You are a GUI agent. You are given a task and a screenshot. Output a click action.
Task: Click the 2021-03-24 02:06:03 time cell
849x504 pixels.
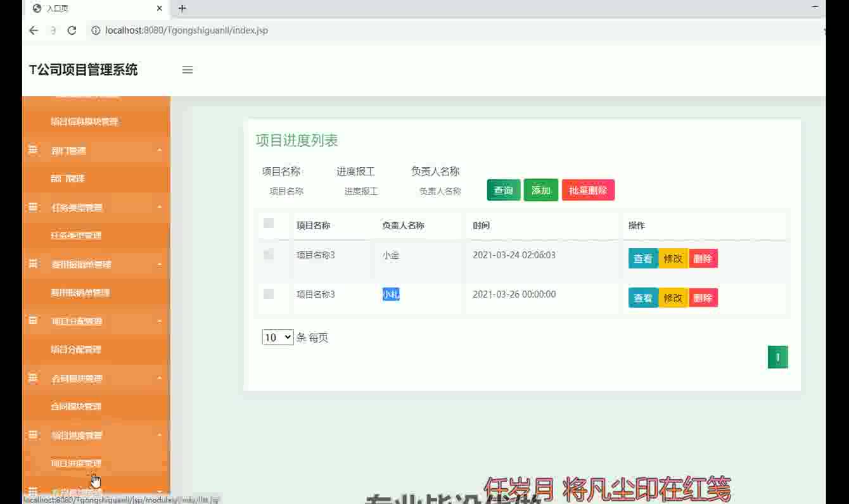click(514, 255)
